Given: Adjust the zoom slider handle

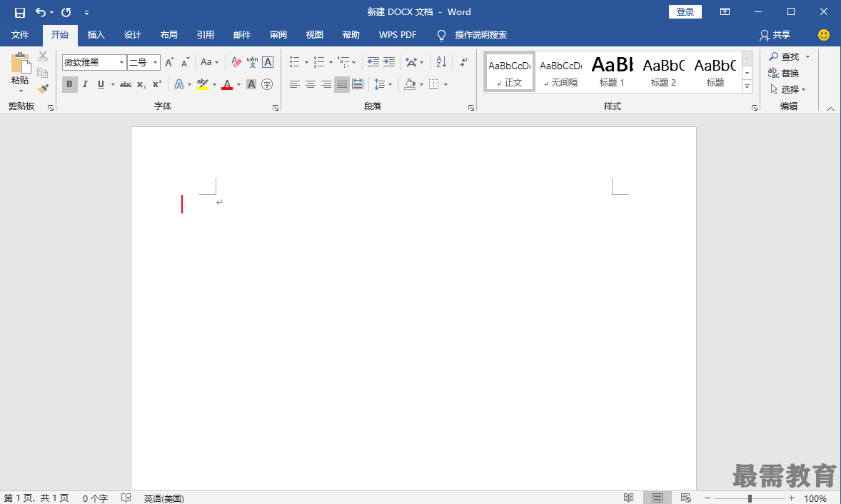Looking at the screenshot, I should tap(750, 498).
